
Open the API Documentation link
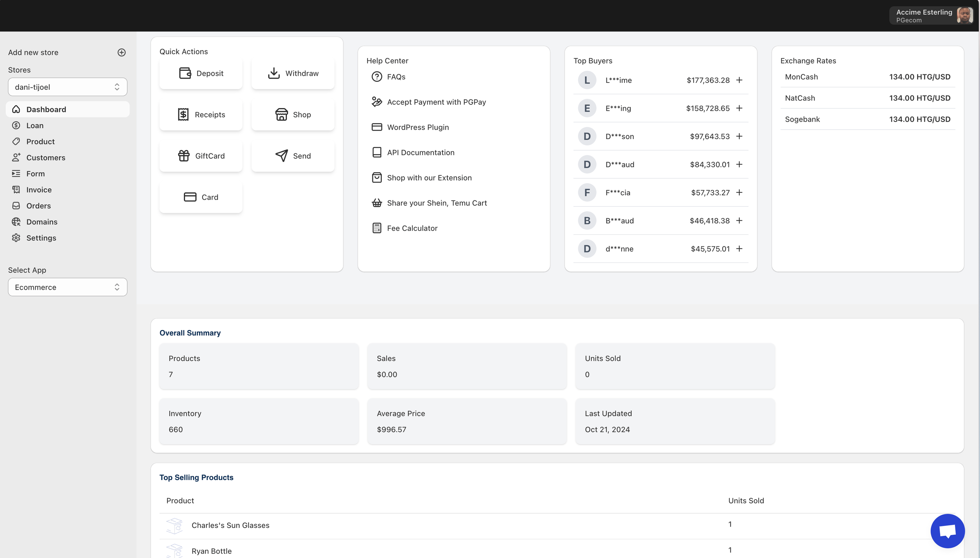[x=420, y=153]
